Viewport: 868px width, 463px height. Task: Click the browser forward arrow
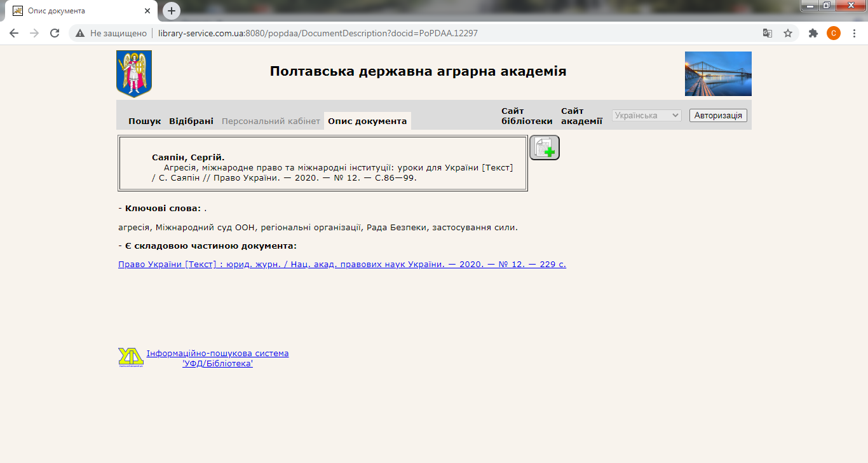(x=34, y=33)
